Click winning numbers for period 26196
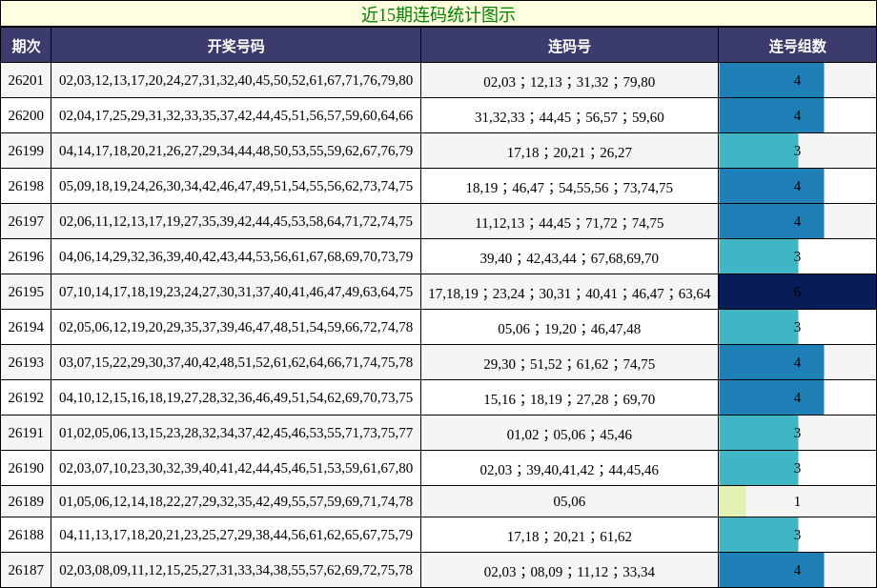Image resolution: width=877 pixels, height=588 pixels. click(235, 256)
